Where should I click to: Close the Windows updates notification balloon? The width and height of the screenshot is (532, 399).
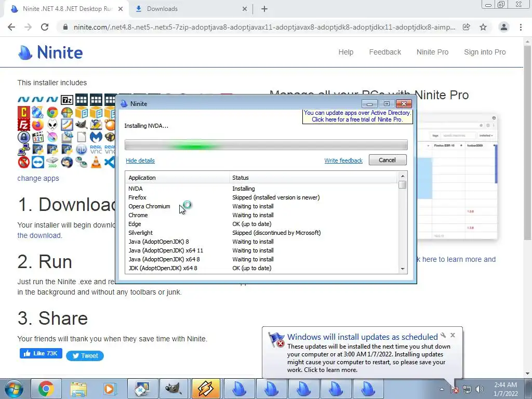[453, 335]
